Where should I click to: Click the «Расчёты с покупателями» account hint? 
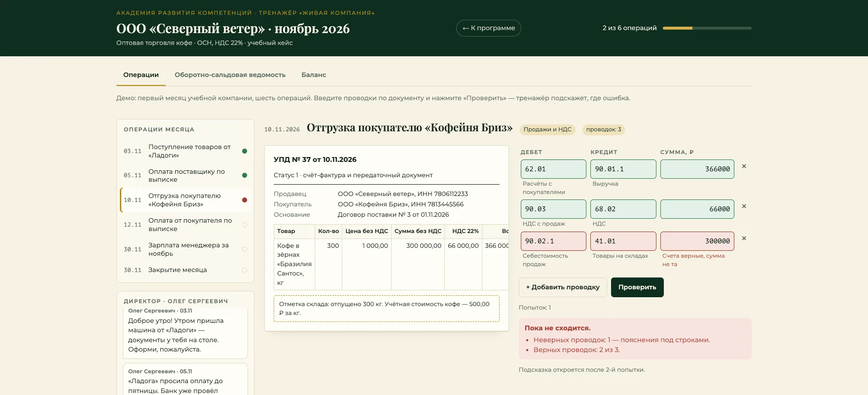tap(544, 188)
